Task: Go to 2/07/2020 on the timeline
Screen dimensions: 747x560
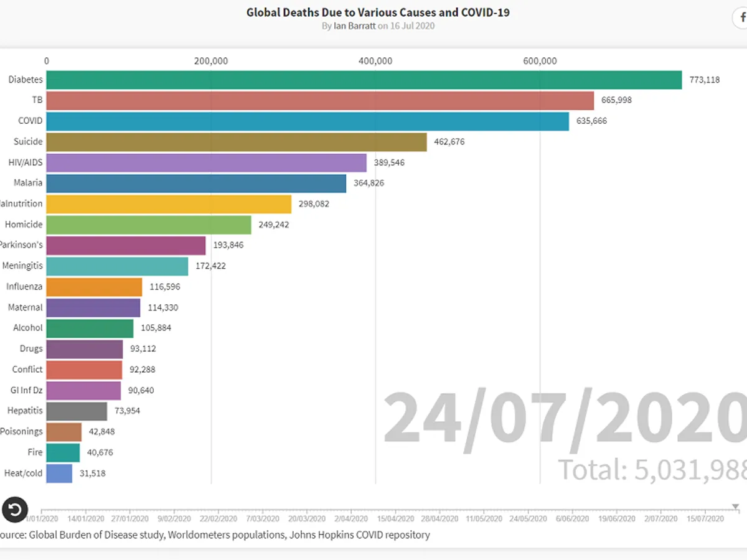Action: tap(661, 518)
